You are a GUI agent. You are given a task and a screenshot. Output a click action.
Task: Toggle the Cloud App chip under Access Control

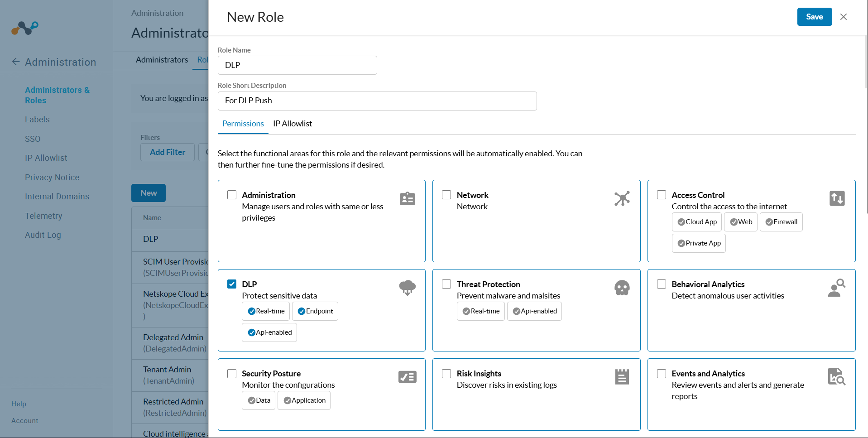pos(697,222)
